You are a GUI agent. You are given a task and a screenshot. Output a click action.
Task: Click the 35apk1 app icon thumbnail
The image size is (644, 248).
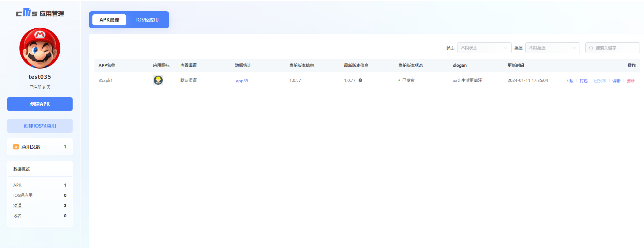coord(158,80)
